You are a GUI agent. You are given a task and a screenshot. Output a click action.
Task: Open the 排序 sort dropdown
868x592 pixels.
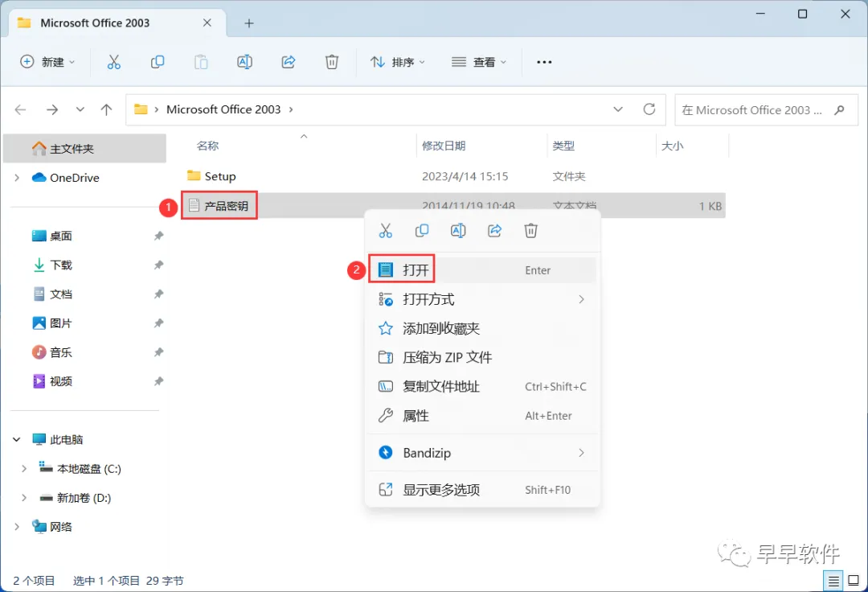(398, 62)
